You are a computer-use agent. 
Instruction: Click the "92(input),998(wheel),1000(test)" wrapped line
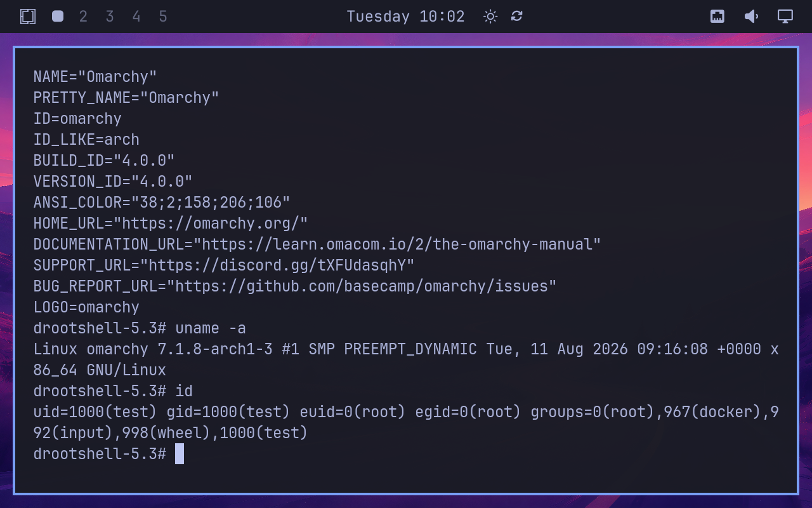(x=171, y=433)
